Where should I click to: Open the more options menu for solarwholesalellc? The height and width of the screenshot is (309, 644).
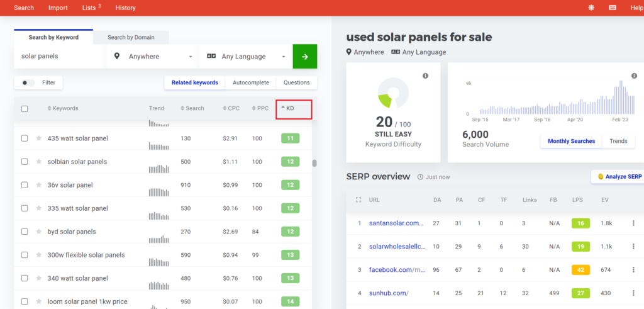[633, 247]
